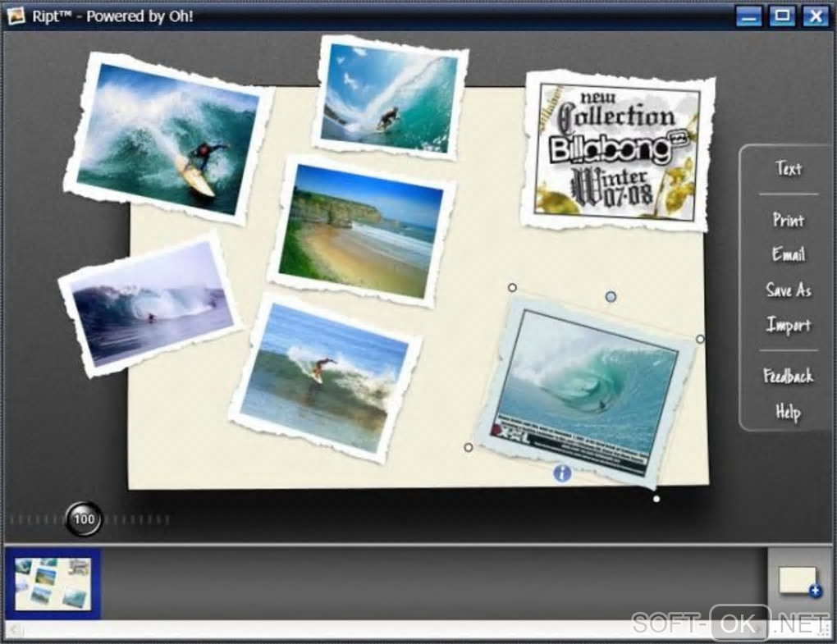Select the surfer on whitewater photo at bottom
Screen dimensions: 837x644
tap(326, 377)
